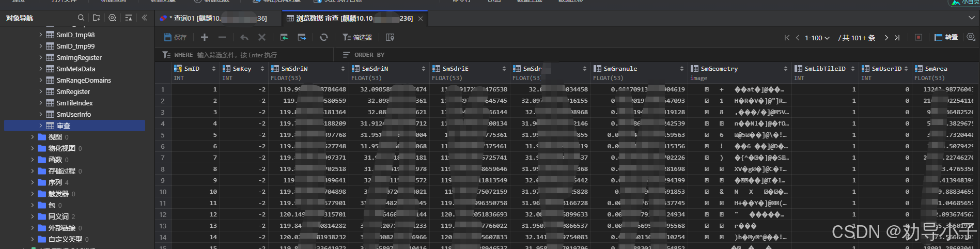
Task: Click the collapse-all icon in navigator header
Action: tap(129, 18)
